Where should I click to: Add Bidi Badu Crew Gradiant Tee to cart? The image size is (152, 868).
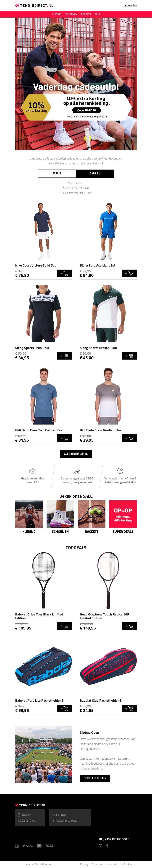(129, 438)
